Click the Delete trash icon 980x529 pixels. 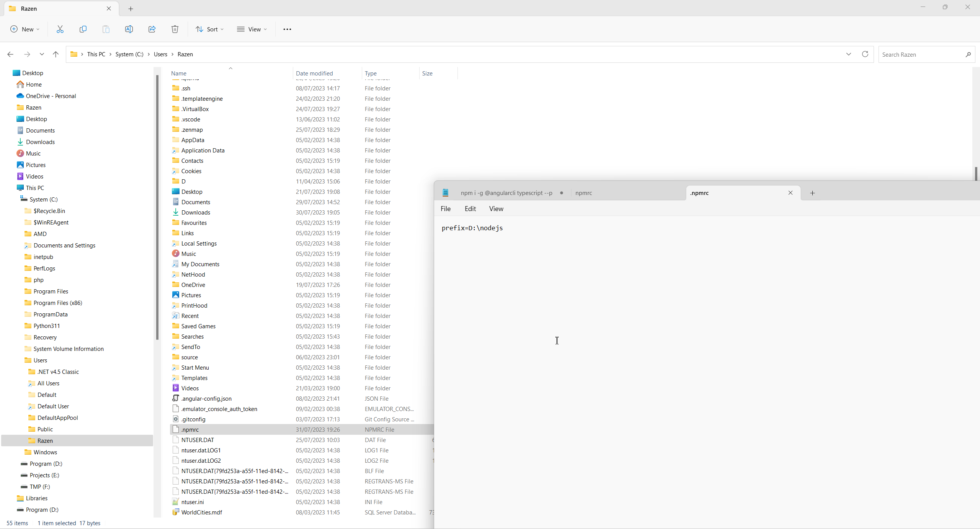pyautogui.click(x=175, y=29)
